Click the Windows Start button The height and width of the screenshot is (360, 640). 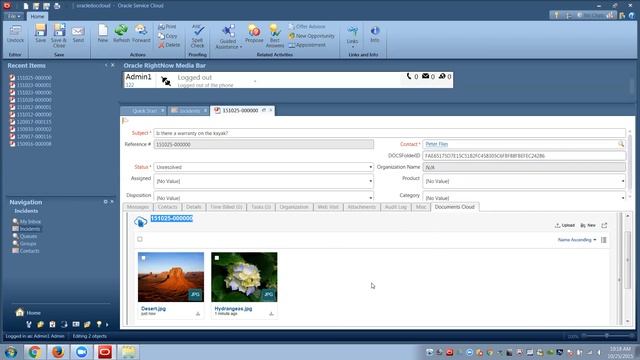[x=11, y=352]
